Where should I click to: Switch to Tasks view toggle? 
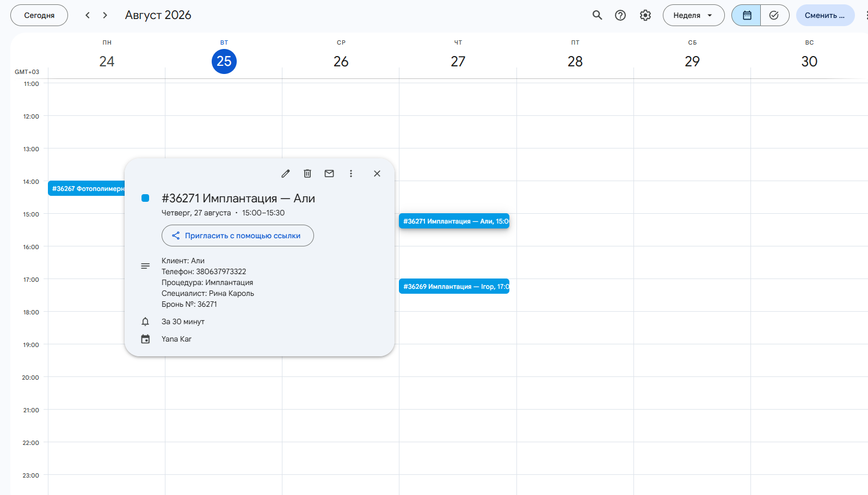click(x=774, y=15)
